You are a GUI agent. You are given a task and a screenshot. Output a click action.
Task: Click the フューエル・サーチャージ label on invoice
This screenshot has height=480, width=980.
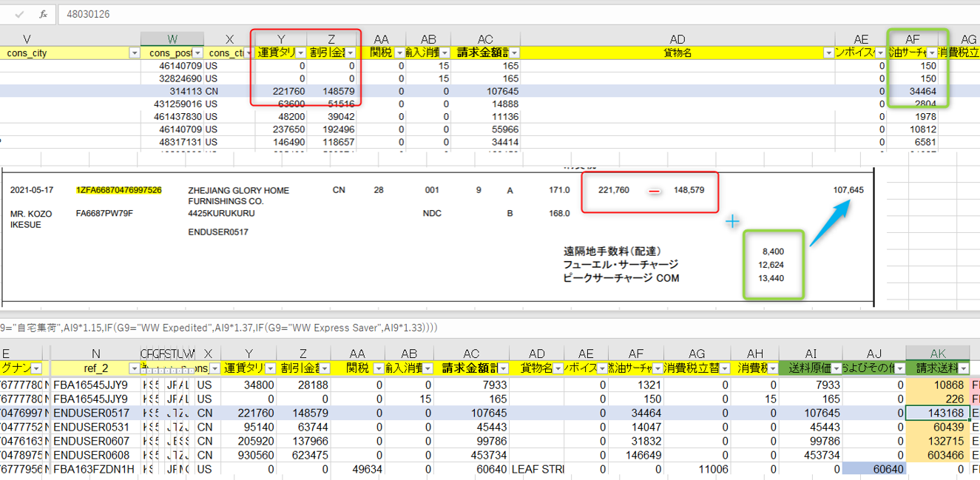coord(621,265)
